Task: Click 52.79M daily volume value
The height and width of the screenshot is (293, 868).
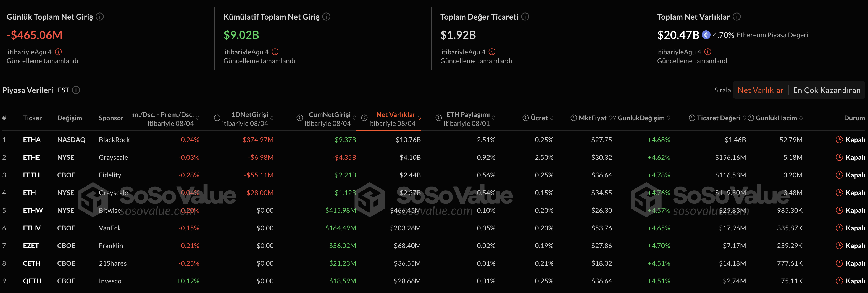Action: (791, 140)
